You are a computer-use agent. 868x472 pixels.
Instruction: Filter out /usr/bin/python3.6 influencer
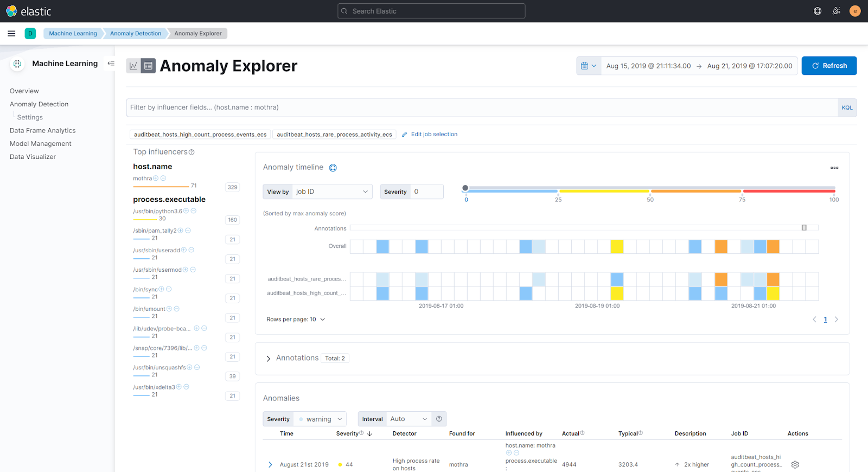pos(194,211)
